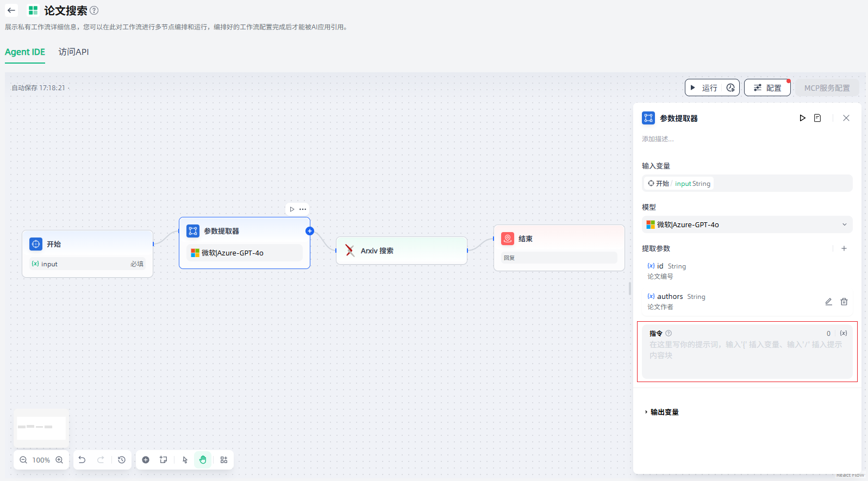Click the zoom out magnifier icon
Image resolution: width=868 pixels, height=481 pixels.
tap(23, 460)
